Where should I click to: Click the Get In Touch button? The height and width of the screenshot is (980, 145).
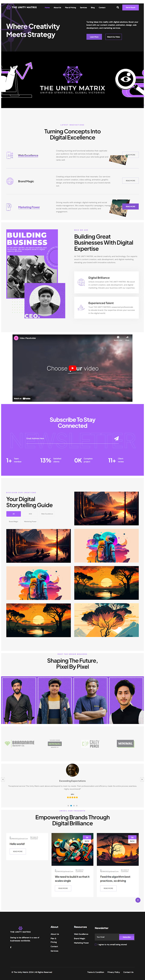[130, 7]
